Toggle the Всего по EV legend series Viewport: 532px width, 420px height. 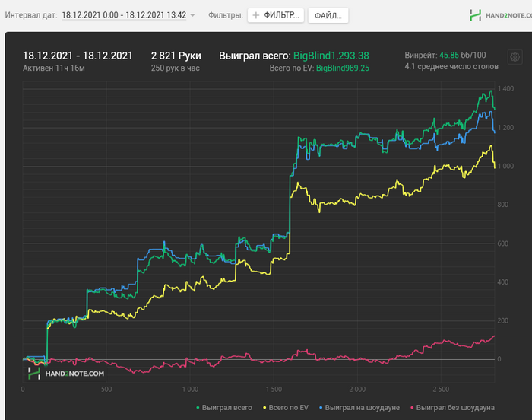pyautogui.click(x=286, y=407)
